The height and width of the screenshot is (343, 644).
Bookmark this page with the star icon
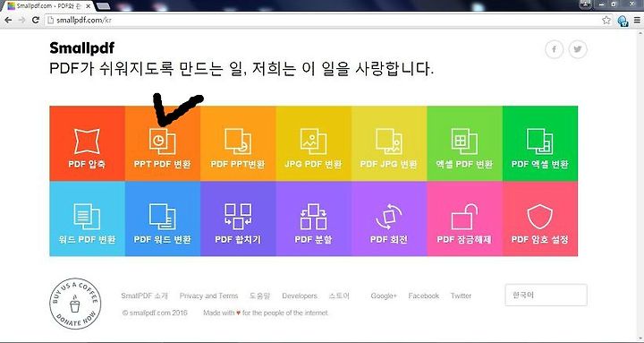pyautogui.click(x=606, y=21)
